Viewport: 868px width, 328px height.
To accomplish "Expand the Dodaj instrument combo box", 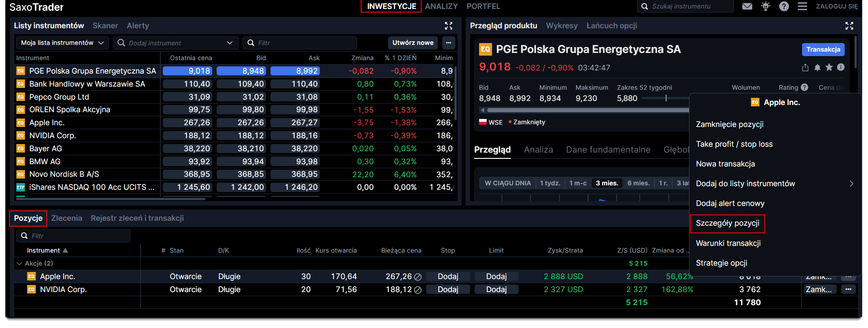I will [x=230, y=43].
